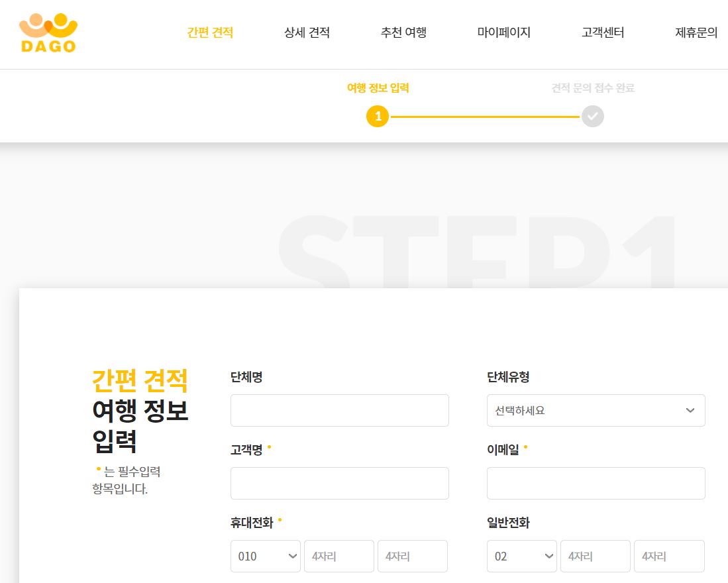Open the 간편 견적 menu
Image resolution: width=728 pixels, height=583 pixels.
[x=210, y=32]
